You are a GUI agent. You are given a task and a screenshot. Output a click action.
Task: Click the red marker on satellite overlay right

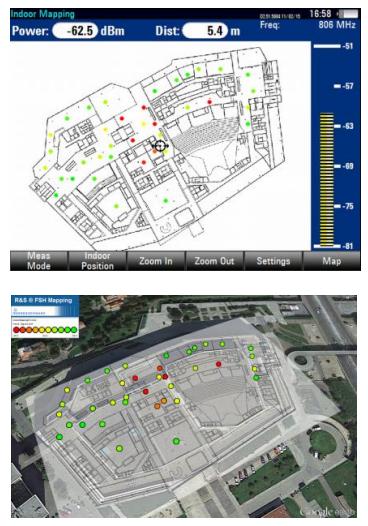[219, 364]
